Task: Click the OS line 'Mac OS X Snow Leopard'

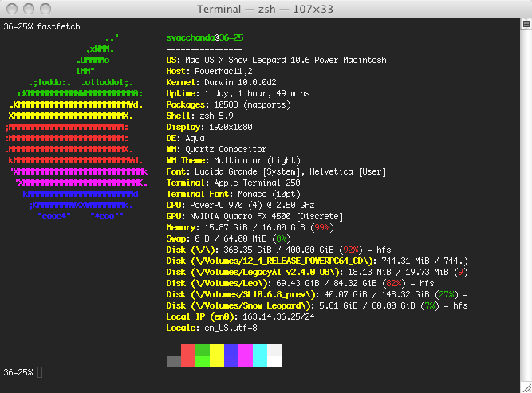Action: click(276, 60)
